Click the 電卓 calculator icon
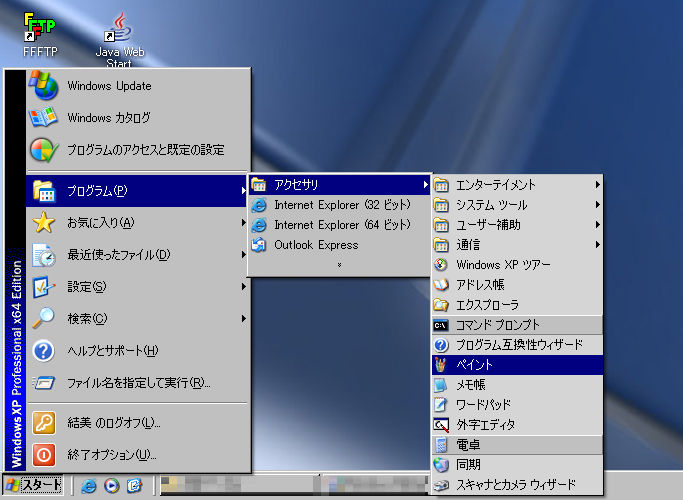The width and height of the screenshot is (683, 500). pos(441,445)
